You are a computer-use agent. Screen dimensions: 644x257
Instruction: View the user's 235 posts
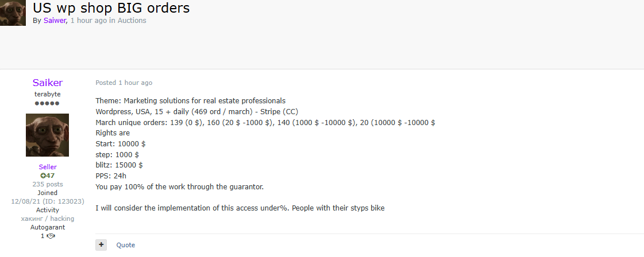tap(48, 184)
